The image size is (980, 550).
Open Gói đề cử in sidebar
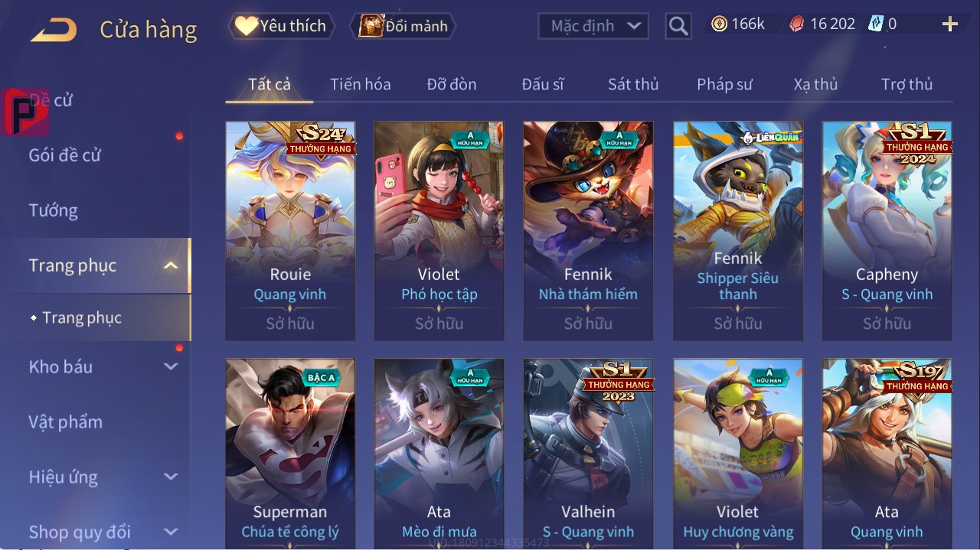coord(65,155)
